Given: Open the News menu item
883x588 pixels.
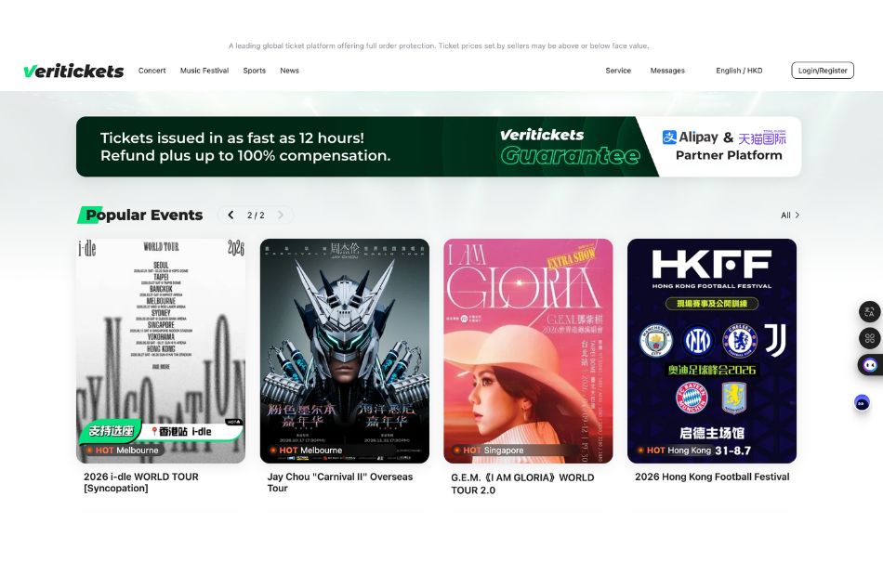Looking at the screenshot, I should tap(289, 71).
